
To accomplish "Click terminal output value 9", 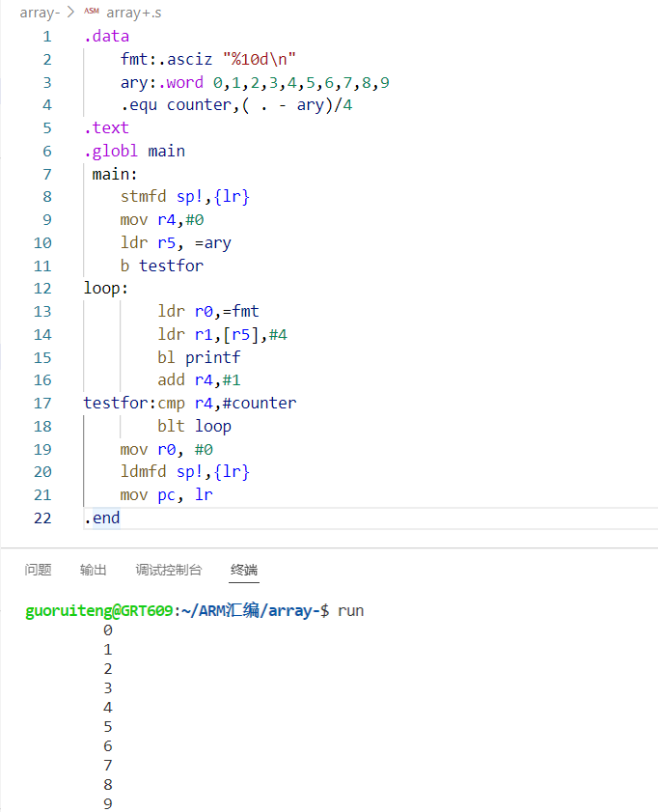I will [x=108, y=803].
